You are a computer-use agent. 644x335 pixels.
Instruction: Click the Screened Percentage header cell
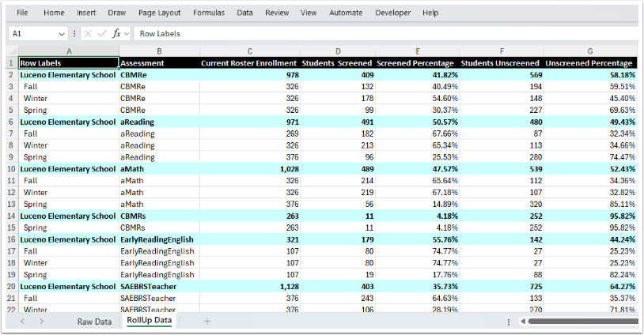(x=417, y=62)
